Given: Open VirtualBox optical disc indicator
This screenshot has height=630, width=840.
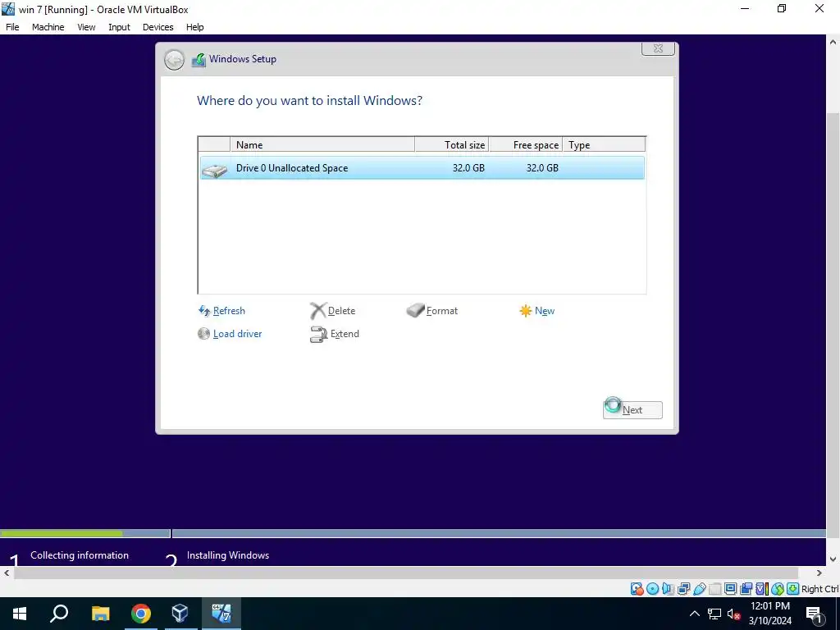Looking at the screenshot, I should point(652,589).
